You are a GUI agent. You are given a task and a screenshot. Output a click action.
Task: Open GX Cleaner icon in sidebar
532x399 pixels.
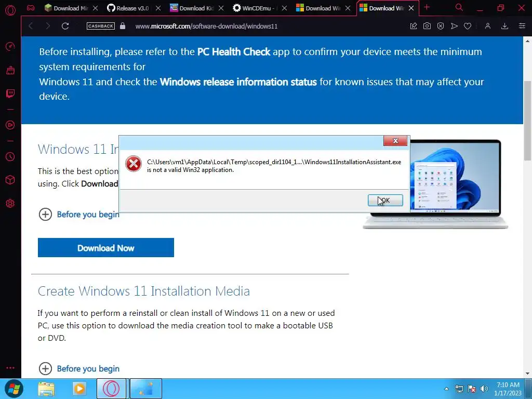coord(10,70)
